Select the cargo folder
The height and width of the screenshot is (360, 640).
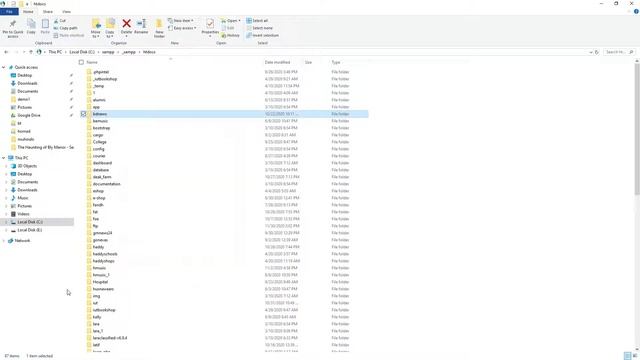[98, 135]
